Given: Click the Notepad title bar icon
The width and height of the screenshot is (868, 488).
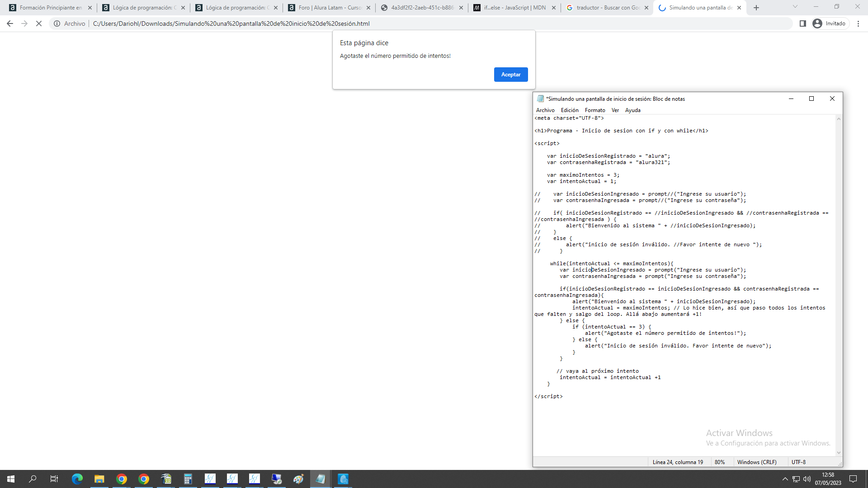Looking at the screenshot, I should [x=540, y=99].
